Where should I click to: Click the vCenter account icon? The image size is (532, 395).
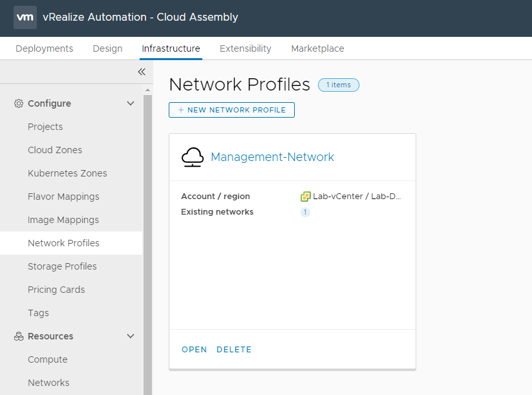(x=306, y=197)
